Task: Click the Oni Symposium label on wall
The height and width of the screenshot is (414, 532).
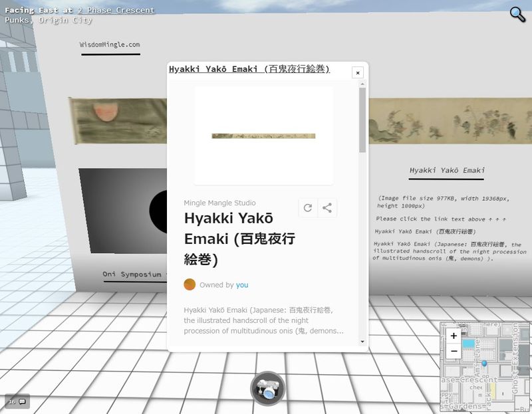Action: click(132, 274)
